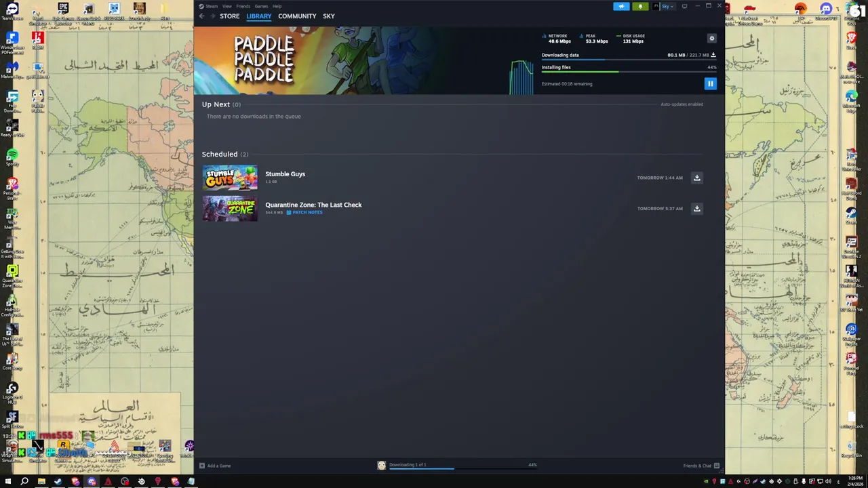868x488 pixels.
Task: Switch to Big Picture mode monitor icon
Action: point(684,6)
